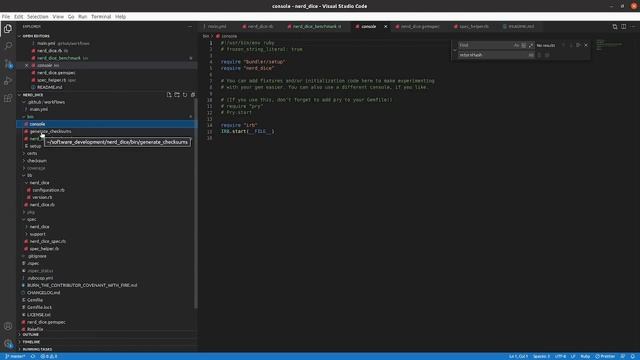This screenshot has width=640, height=360.
Task: Open the Accounts icon in the activity bar
Action: pos(8,326)
